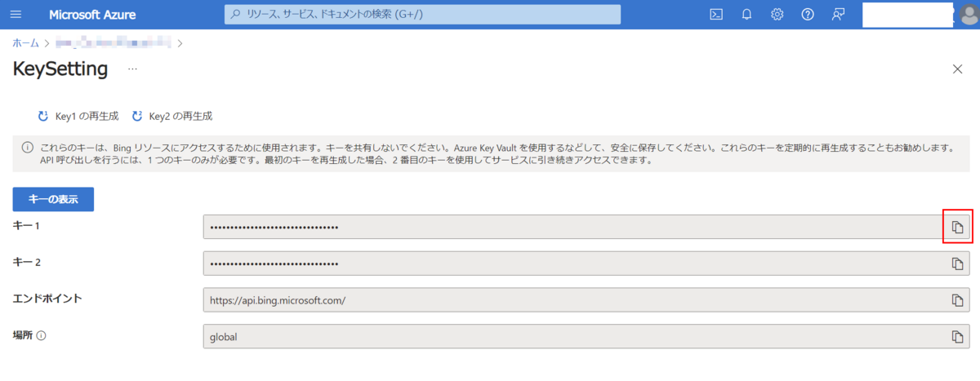Close the KeySetting blade
The width and height of the screenshot is (980, 381).
point(958,69)
